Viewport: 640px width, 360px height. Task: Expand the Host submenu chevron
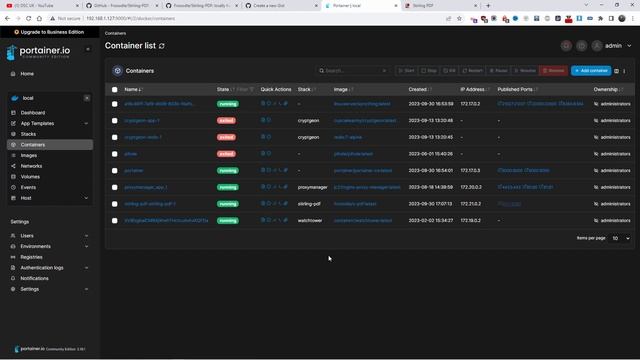[86, 198]
